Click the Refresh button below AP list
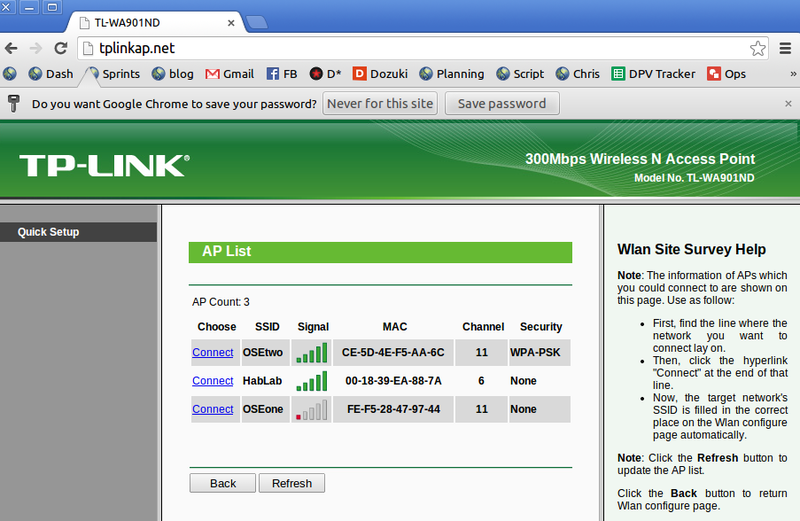The height and width of the screenshot is (521, 800). coord(291,483)
